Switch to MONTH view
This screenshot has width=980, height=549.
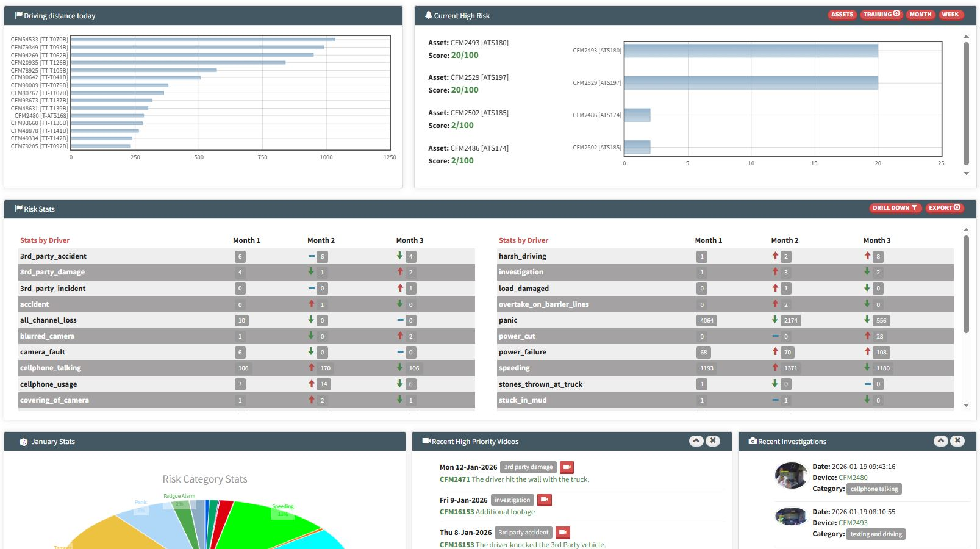click(920, 14)
